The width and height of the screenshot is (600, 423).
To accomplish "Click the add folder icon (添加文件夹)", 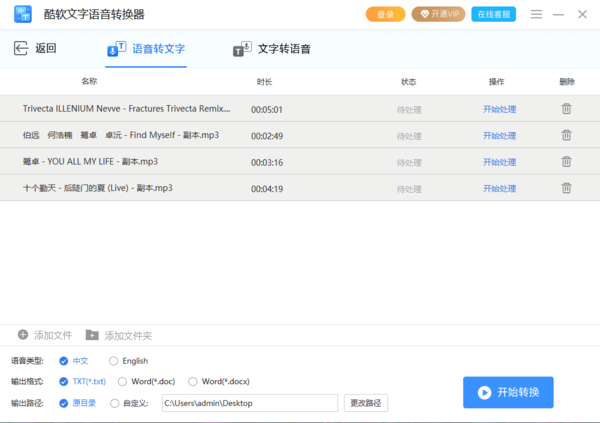I will 92,335.
